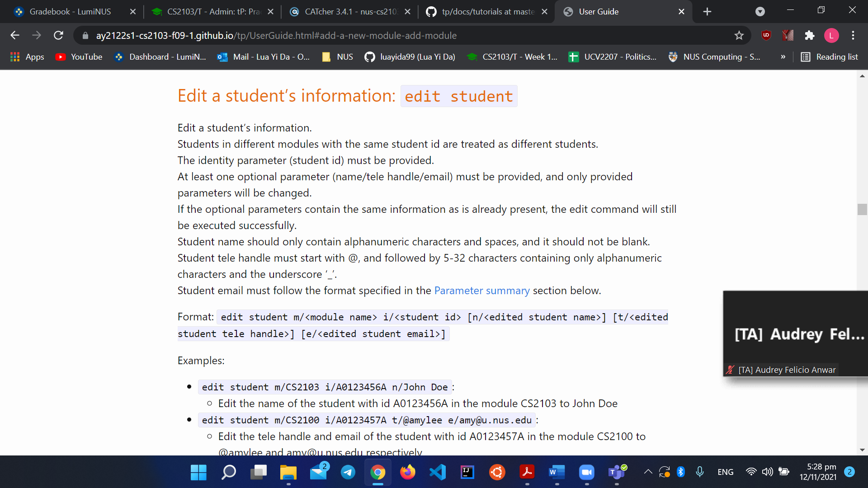Open Chrome's three-dot menu
The image size is (868, 488).
[x=853, y=35]
